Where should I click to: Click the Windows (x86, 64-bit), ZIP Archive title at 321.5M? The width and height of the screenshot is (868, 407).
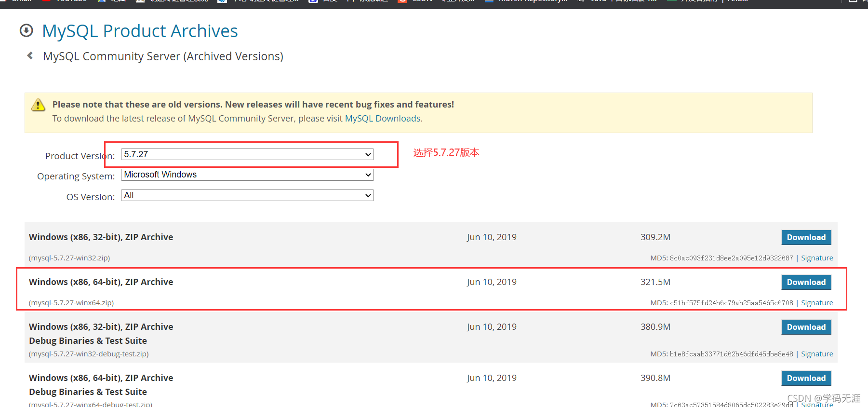(x=101, y=282)
